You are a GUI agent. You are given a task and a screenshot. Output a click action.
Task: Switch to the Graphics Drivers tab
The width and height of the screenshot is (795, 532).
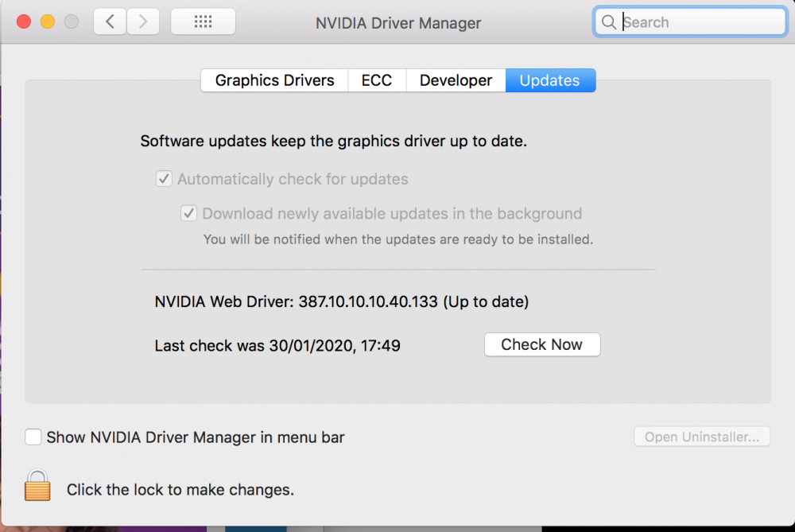click(274, 80)
